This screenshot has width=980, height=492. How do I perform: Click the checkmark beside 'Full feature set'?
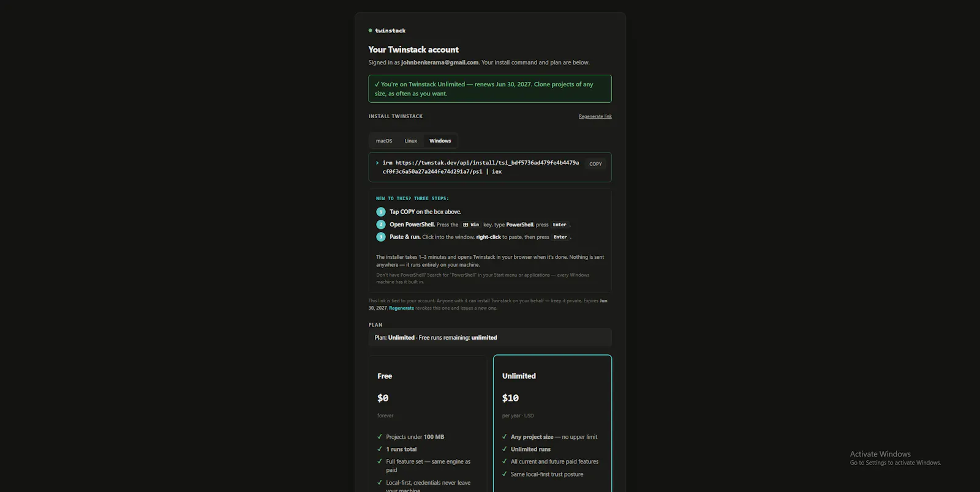[380, 461]
